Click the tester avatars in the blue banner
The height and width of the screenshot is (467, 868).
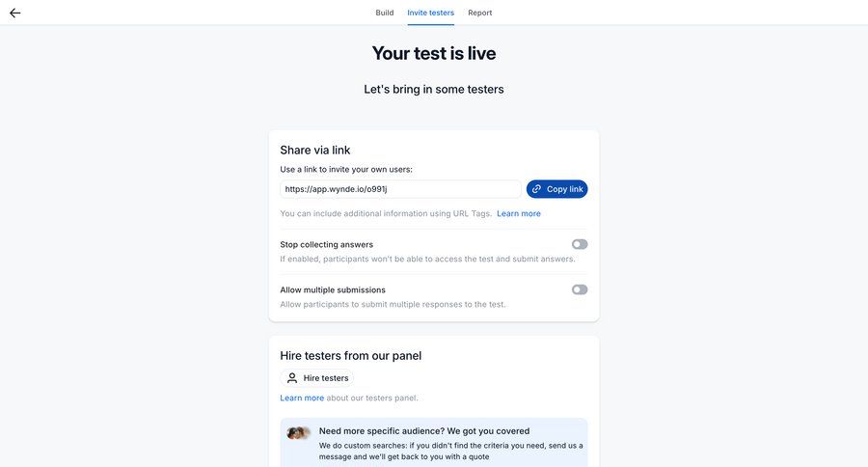pyautogui.click(x=299, y=433)
